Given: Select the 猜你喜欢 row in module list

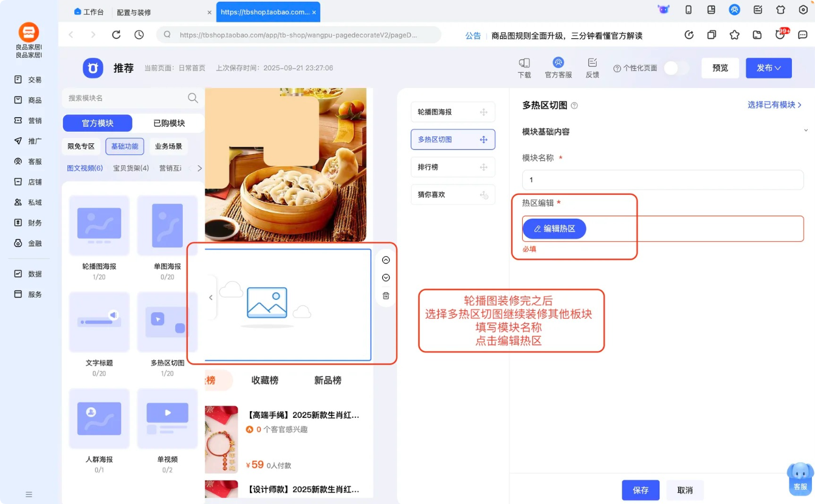Looking at the screenshot, I should point(453,195).
